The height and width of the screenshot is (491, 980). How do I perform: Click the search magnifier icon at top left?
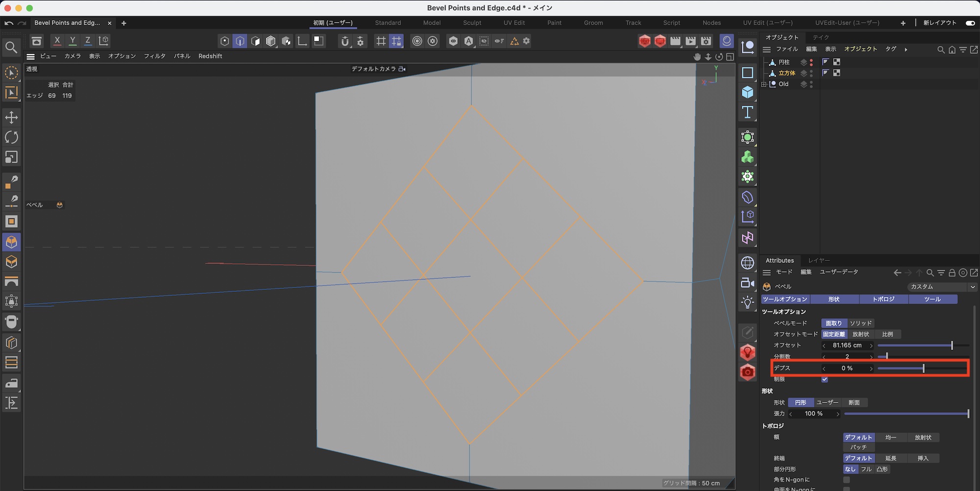pos(11,47)
